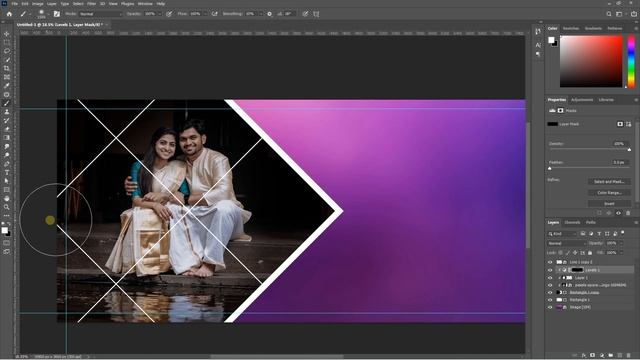This screenshot has height=360, width=640.
Task: Click the Select and Mask button
Action: coord(609,182)
